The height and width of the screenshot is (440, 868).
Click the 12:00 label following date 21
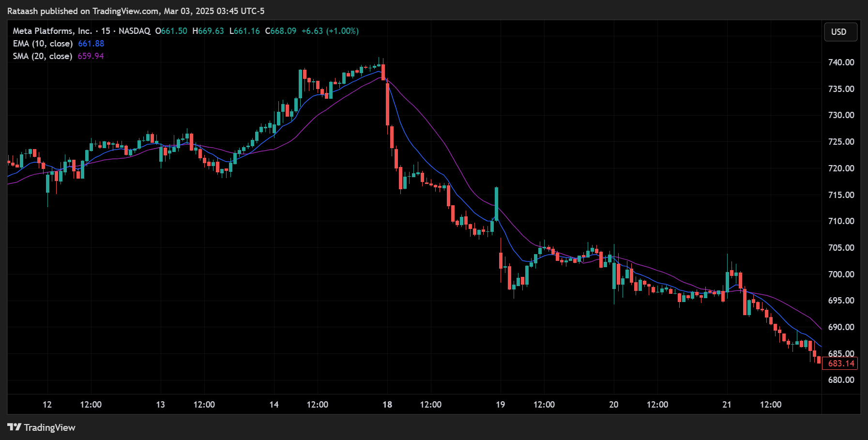click(x=771, y=405)
